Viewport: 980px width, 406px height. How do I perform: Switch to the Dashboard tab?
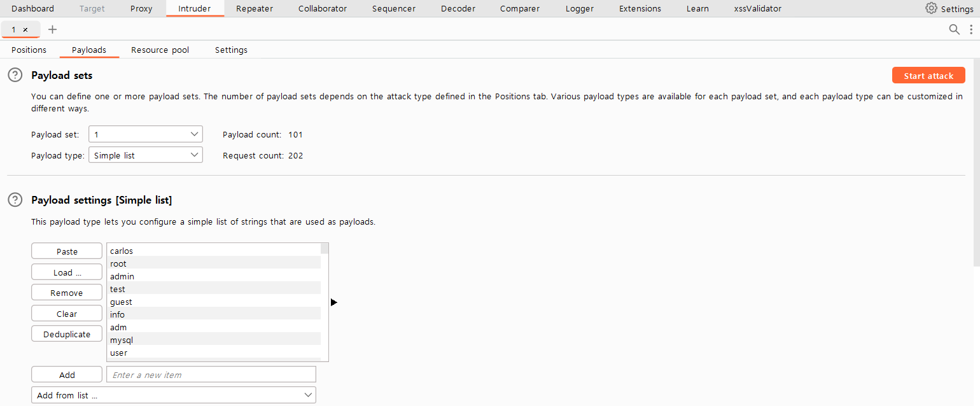coord(32,8)
